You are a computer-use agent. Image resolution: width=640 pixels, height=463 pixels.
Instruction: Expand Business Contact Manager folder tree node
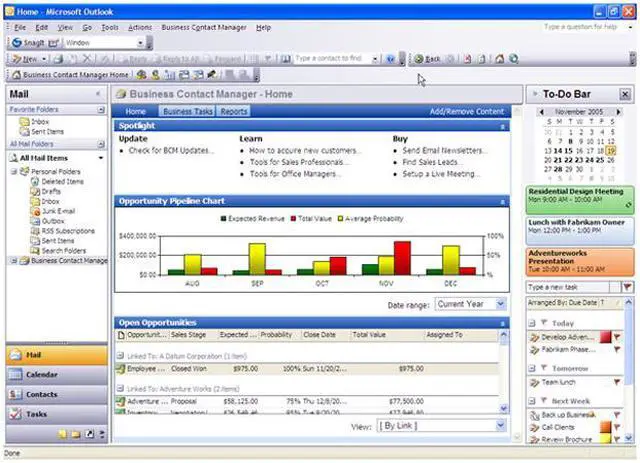pyautogui.click(x=14, y=260)
